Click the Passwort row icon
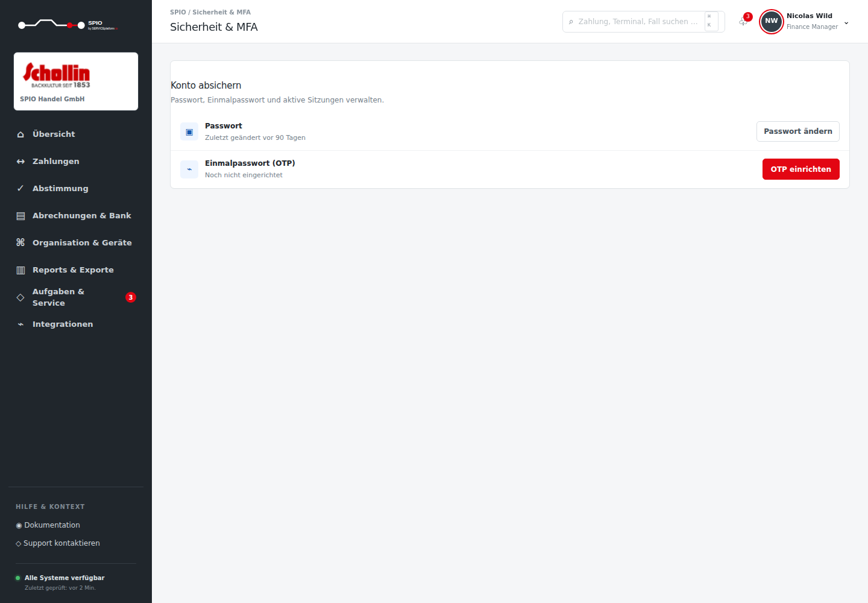Viewport: 868px width, 603px height. click(189, 132)
